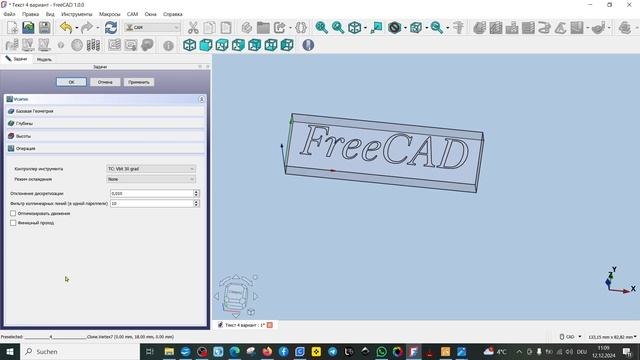Open the workbench selector dropdown
The image size is (640, 360).
[x=152, y=28]
